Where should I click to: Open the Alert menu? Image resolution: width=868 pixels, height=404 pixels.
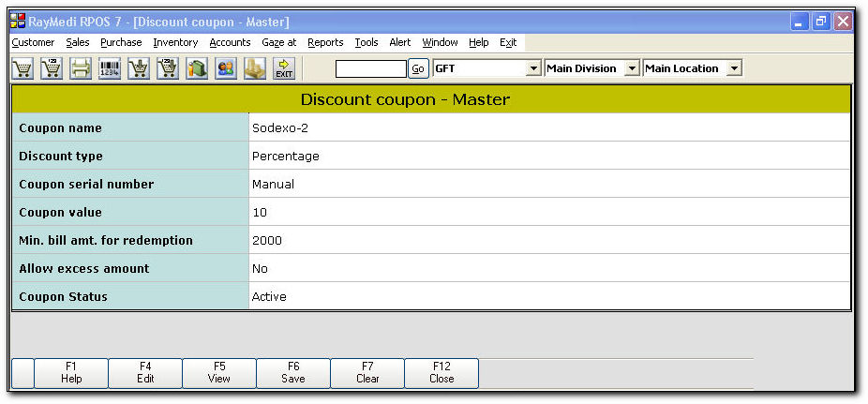coord(399,42)
